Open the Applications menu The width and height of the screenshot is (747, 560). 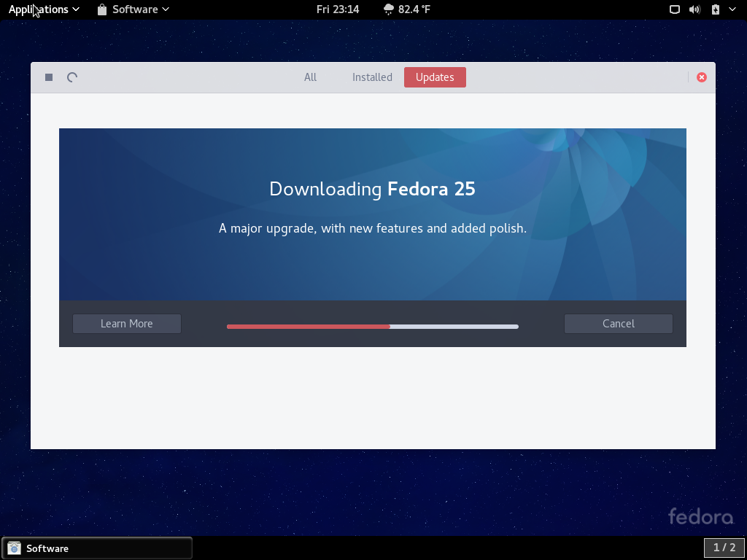(44, 9)
